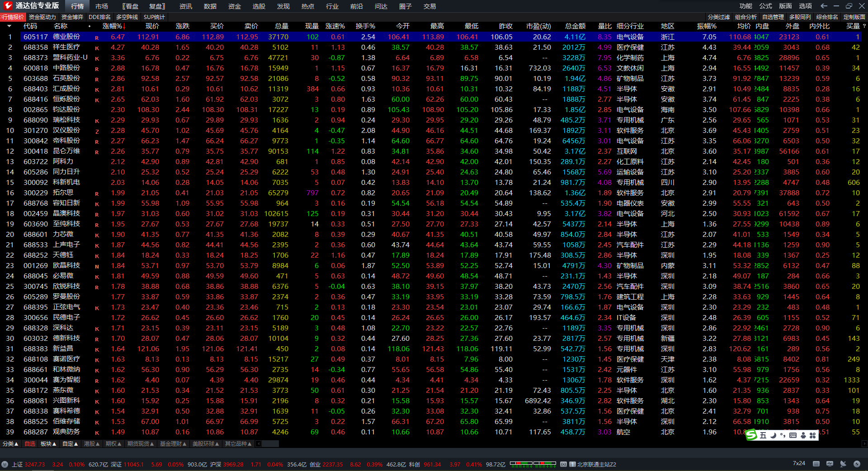The width and height of the screenshot is (868, 471).
Task: Click the number 1 server badge icon
Action: click(x=572, y=464)
